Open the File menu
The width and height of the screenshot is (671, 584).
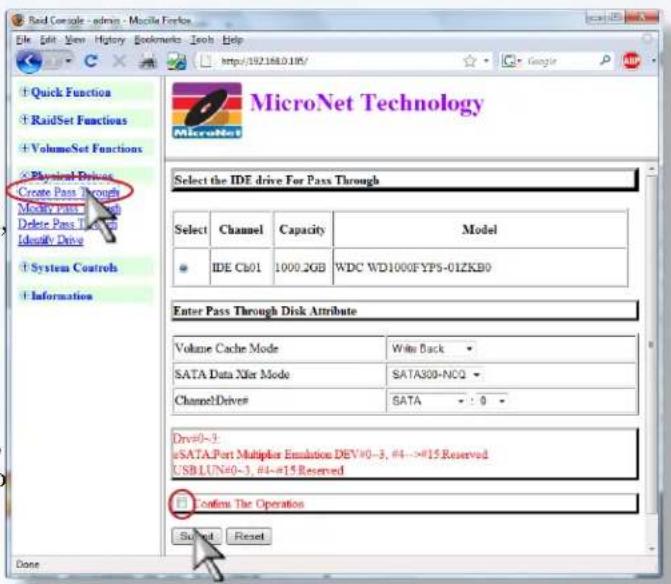(x=23, y=40)
